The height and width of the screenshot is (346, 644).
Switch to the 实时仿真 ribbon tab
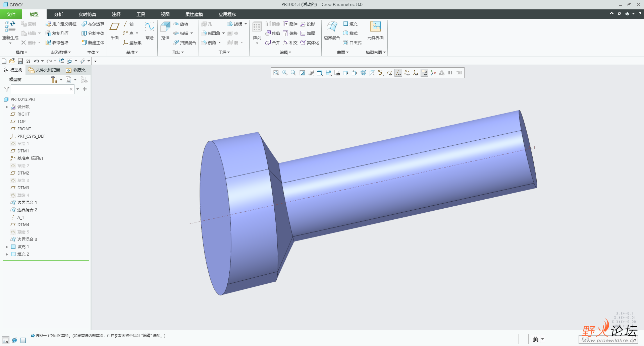[x=87, y=14]
